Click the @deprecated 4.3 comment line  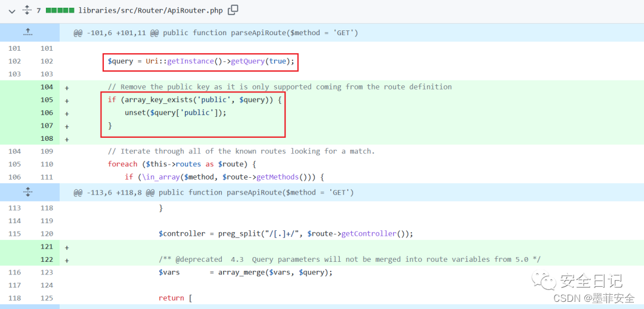(349, 259)
